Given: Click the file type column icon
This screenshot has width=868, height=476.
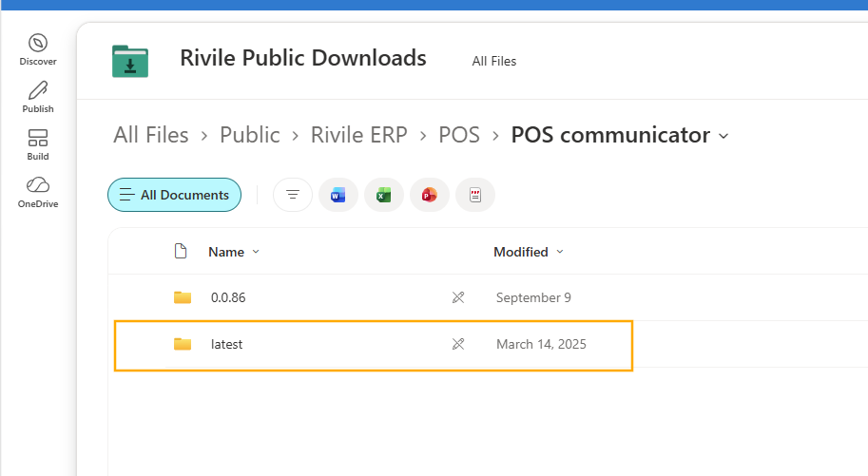Looking at the screenshot, I should point(181,251).
